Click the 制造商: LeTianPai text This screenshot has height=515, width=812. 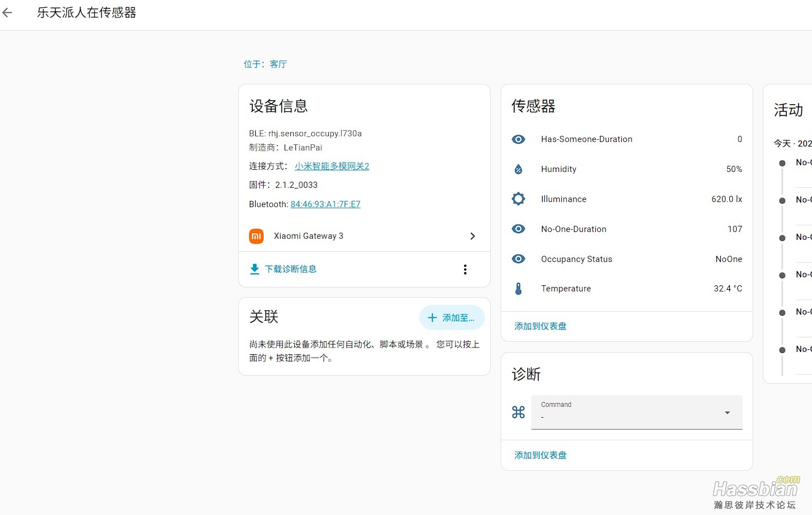tap(286, 148)
